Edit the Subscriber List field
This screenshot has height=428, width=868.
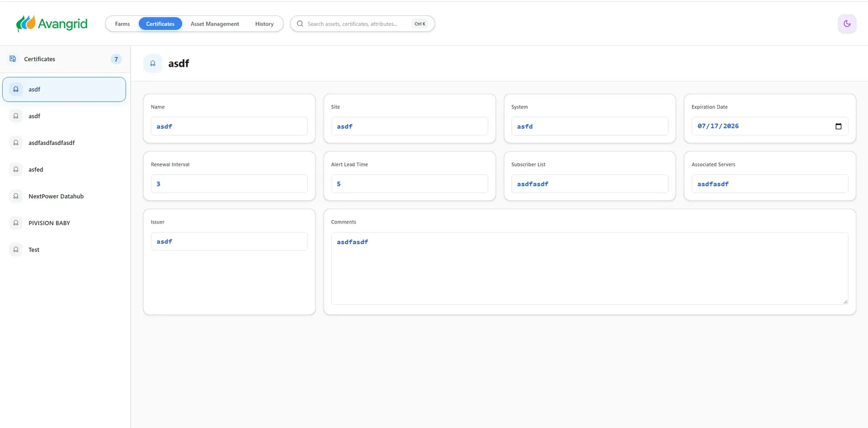tap(590, 184)
